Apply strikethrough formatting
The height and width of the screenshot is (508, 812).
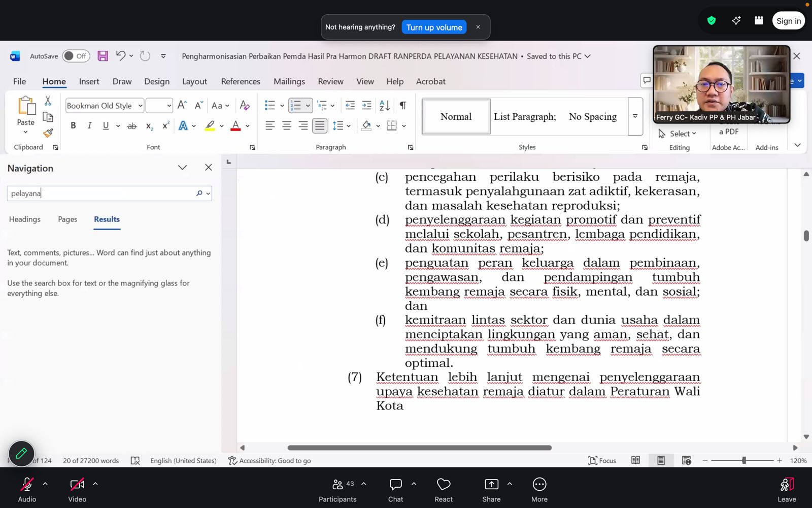pos(131,126)
